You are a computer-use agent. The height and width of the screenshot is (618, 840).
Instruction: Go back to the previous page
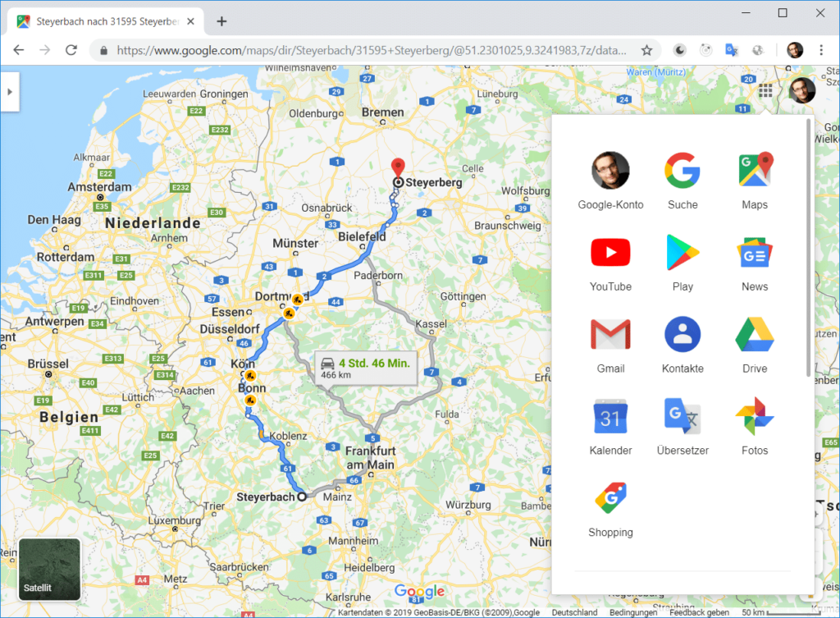[19, 50]
